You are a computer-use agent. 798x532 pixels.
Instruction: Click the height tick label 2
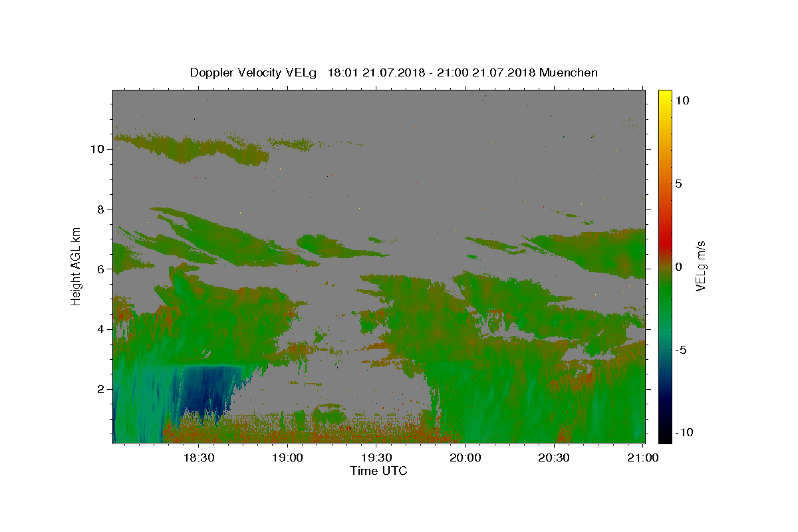coord(100,389)
